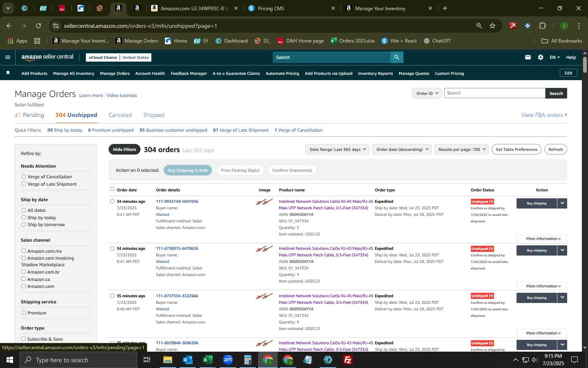Screen dimensions: 588x368
Task: Click into the order search input field
Action: (494, 93)
